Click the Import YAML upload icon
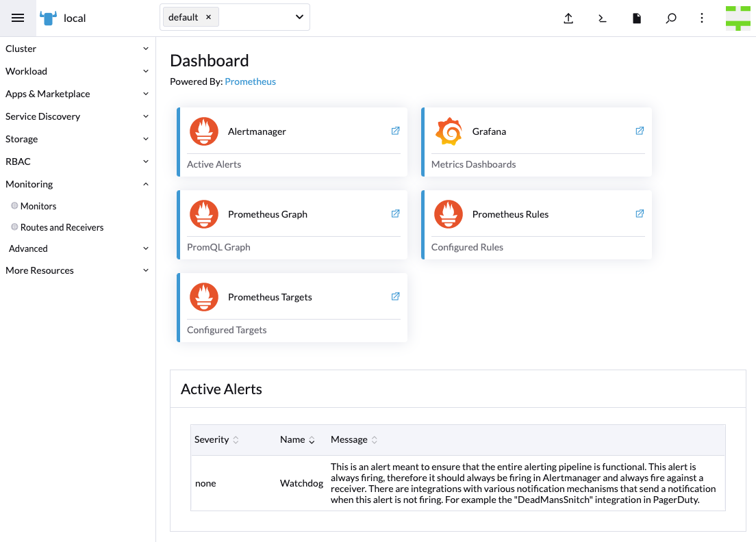Screen dimensions: 756x542 [x=568, y=18]
